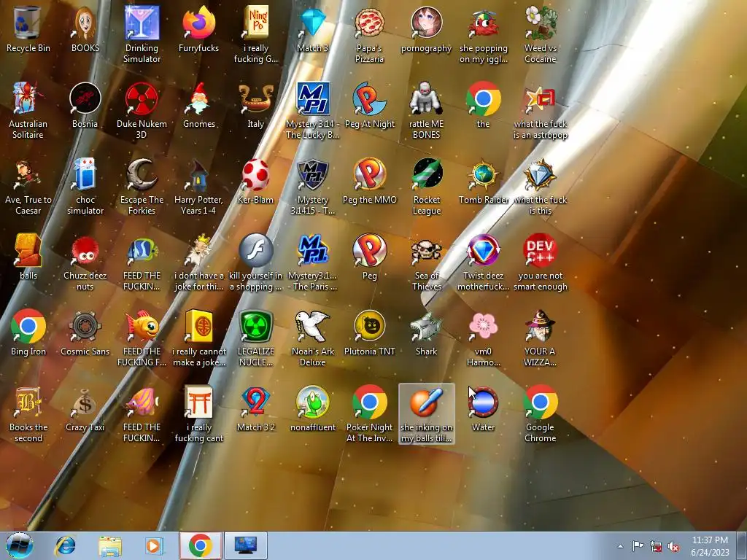The height and width of the screenshot is (560, 747).
Task: Open Windows Media Player from the taskbar
Action: (154, 545)
